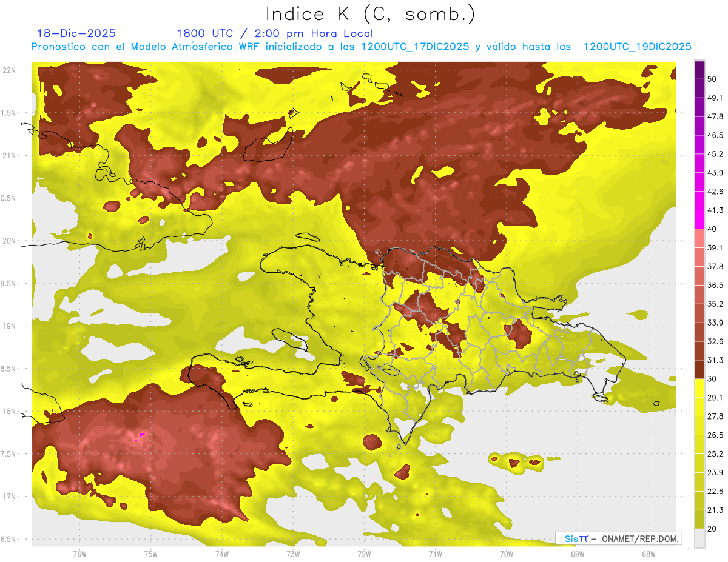Click the longitude label '70W'
The width and height of the screenshot is (728, 562).
(506, 554)
